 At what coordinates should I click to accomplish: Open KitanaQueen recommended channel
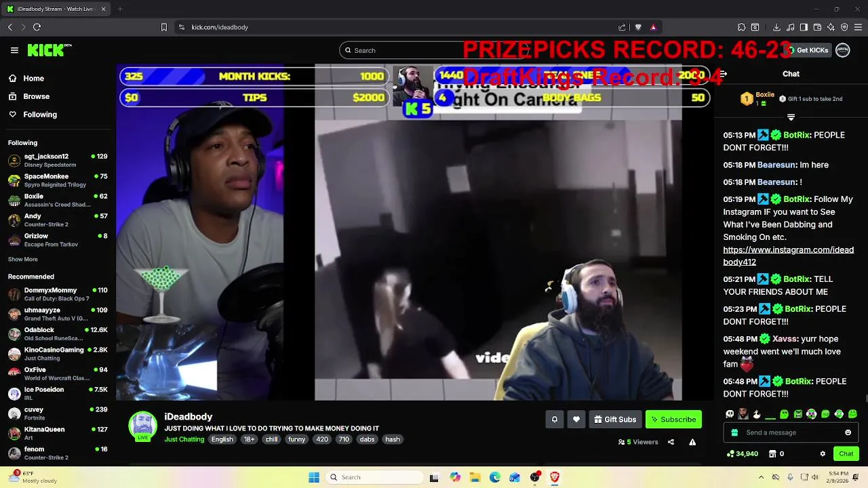click(58, 433)
